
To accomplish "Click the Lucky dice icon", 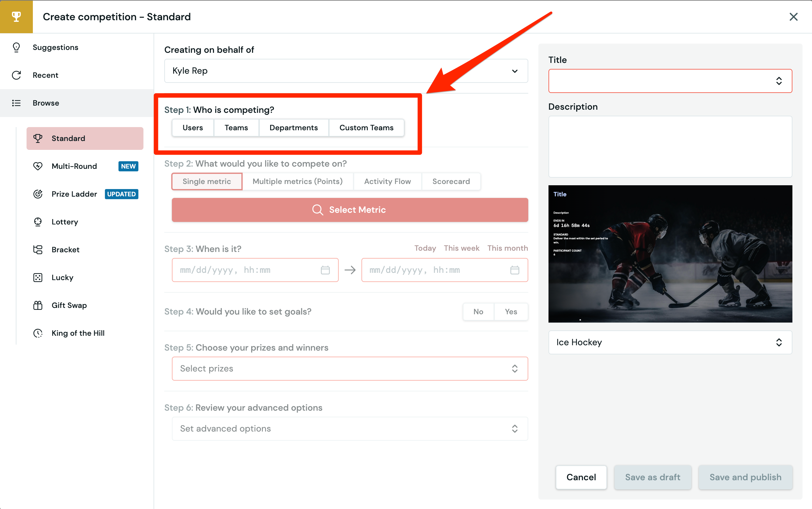I will coord(38,277).
